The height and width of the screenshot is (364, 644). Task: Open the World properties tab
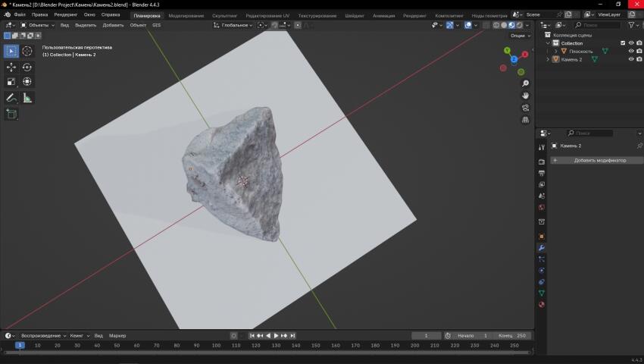[x=541, y=207]
